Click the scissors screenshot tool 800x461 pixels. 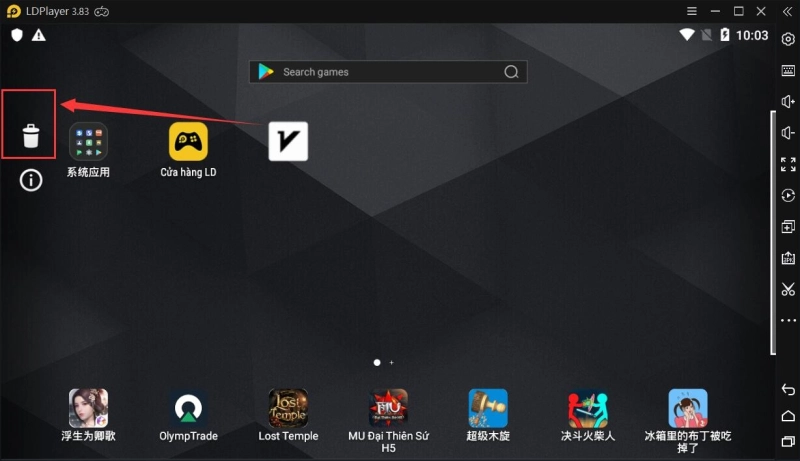tap(788, 289)
